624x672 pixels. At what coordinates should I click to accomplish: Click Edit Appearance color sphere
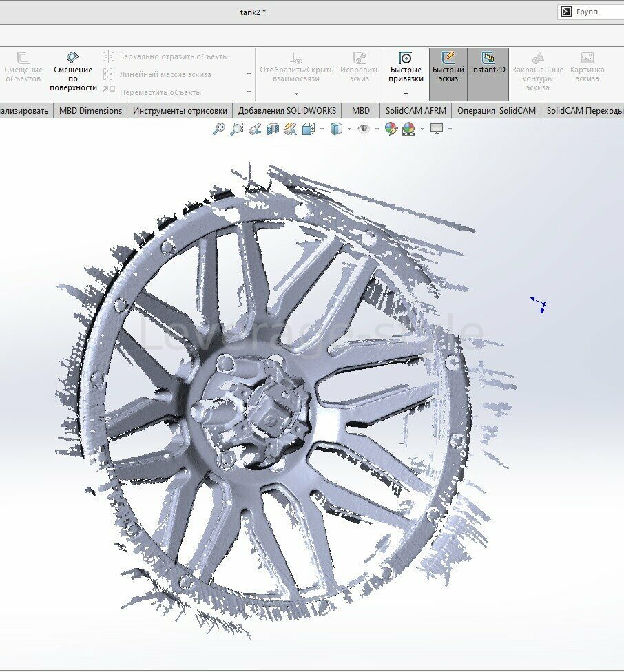[x=391, y=129]
